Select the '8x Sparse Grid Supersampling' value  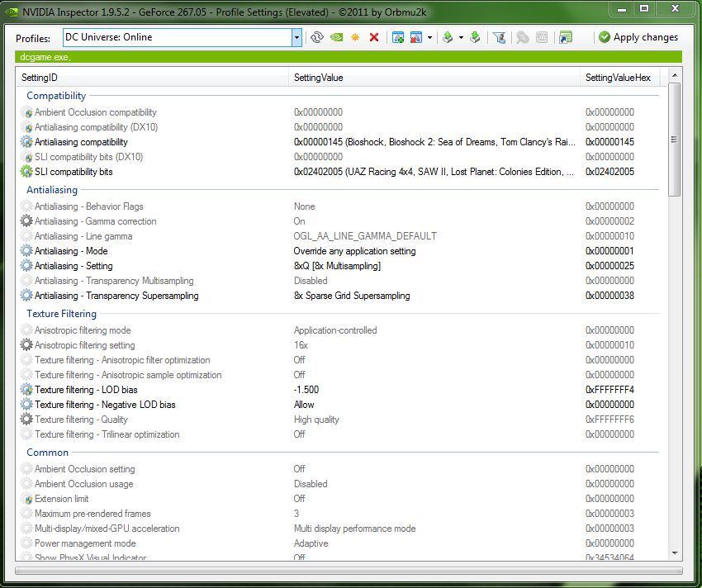(x=352, y=296)
